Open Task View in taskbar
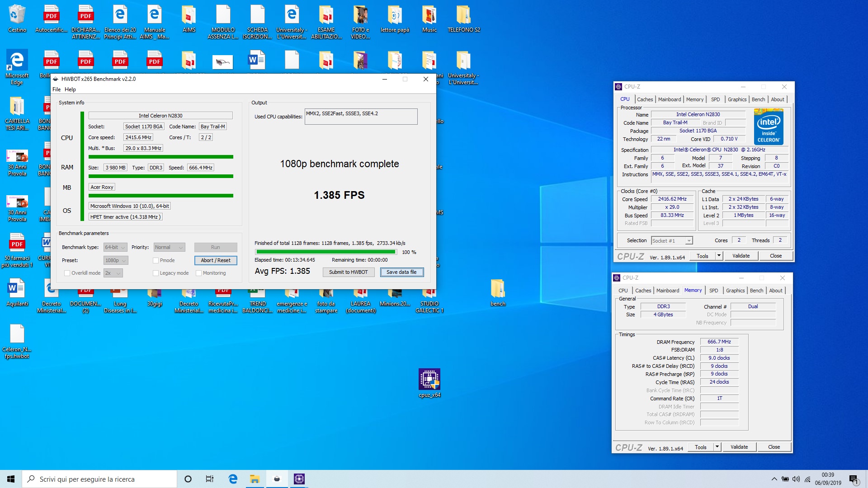This screenshot has width=868, height=488. tap(210, 479)
